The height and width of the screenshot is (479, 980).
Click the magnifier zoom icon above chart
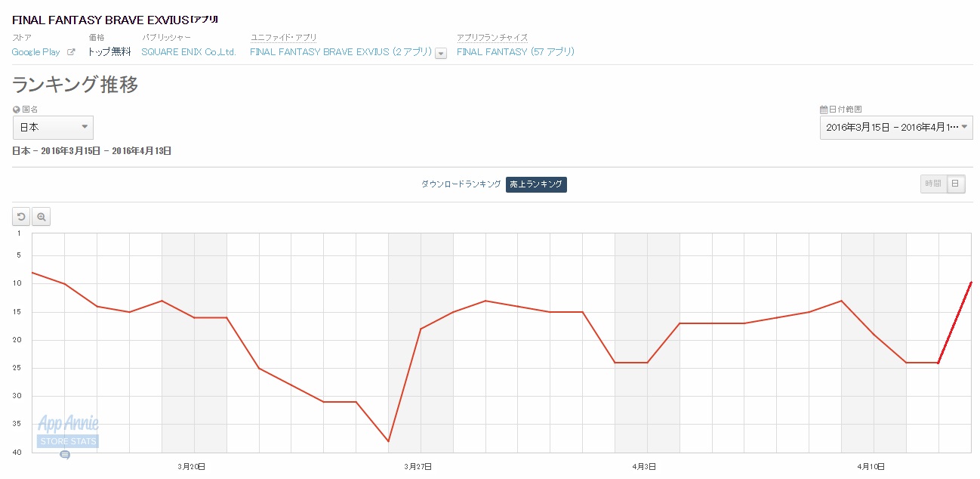click(x=41, y=217)
